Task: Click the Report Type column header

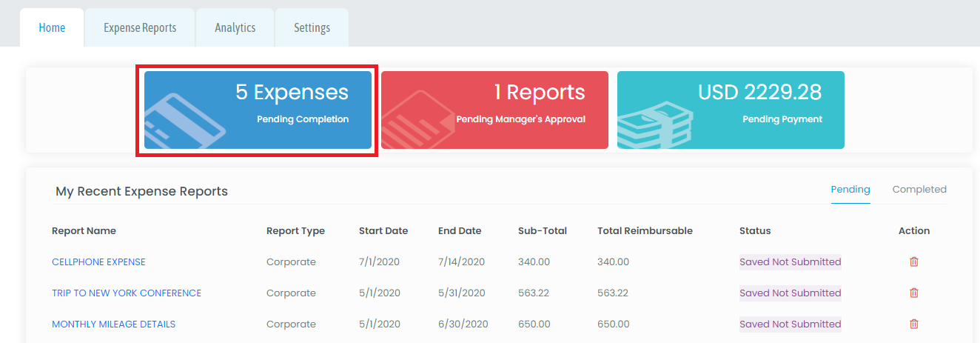Action: click(x=295, y=230)
